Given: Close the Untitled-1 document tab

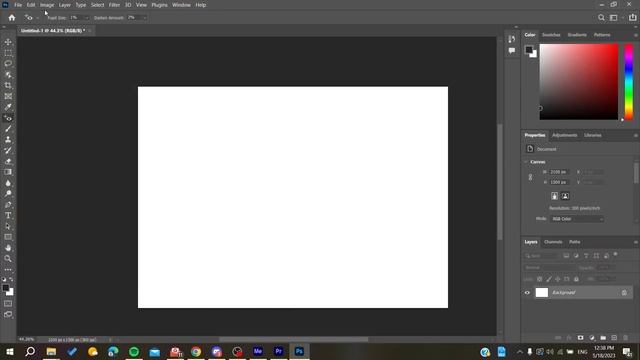Looking at the screenshot, I should [90, 31].
